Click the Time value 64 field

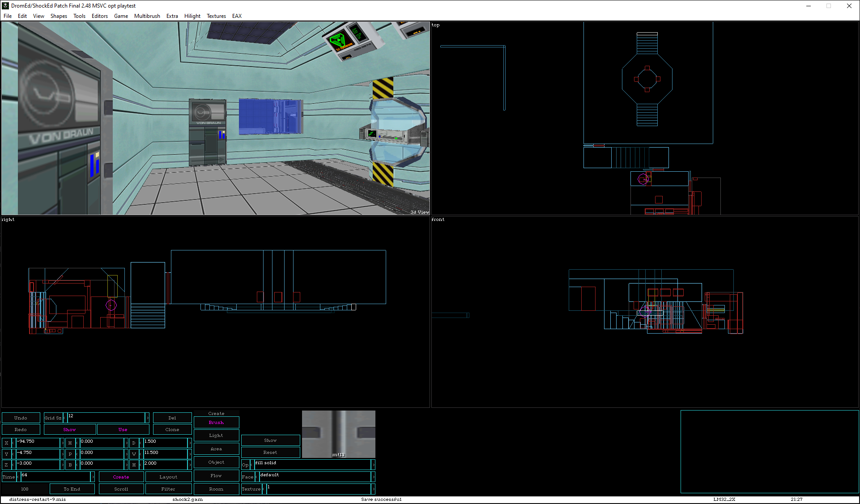pyautogui.click(x=55, y=477)
